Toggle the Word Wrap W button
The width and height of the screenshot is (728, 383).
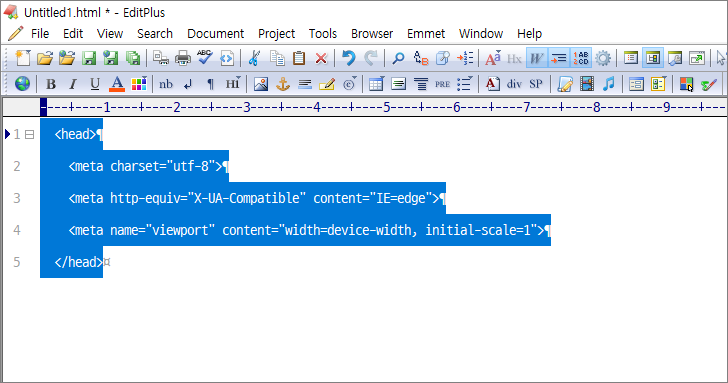pyautogui.click(x=536, y=58)
